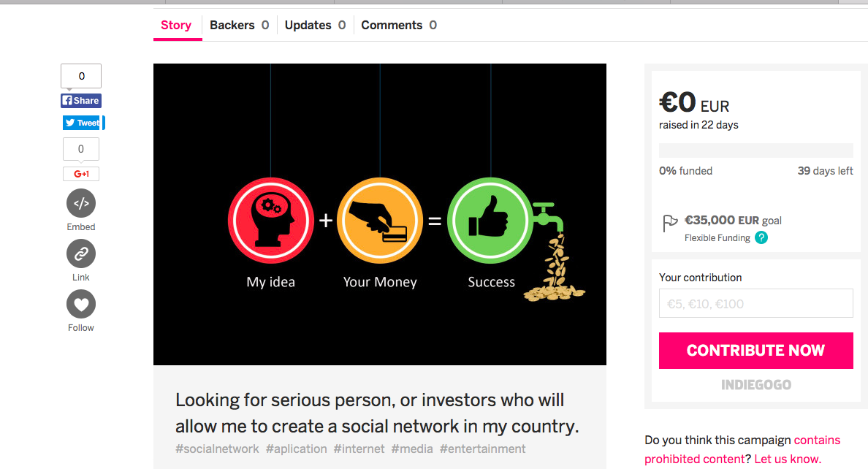868x469 pixels.
Task: Click the funding progress bar
Action: 755,150
